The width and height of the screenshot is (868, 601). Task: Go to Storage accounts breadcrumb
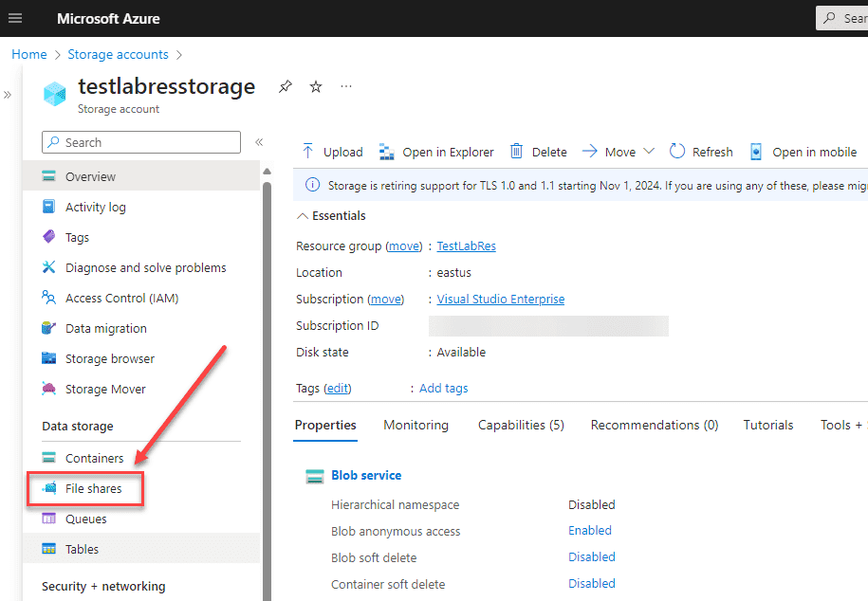point(118,54)
